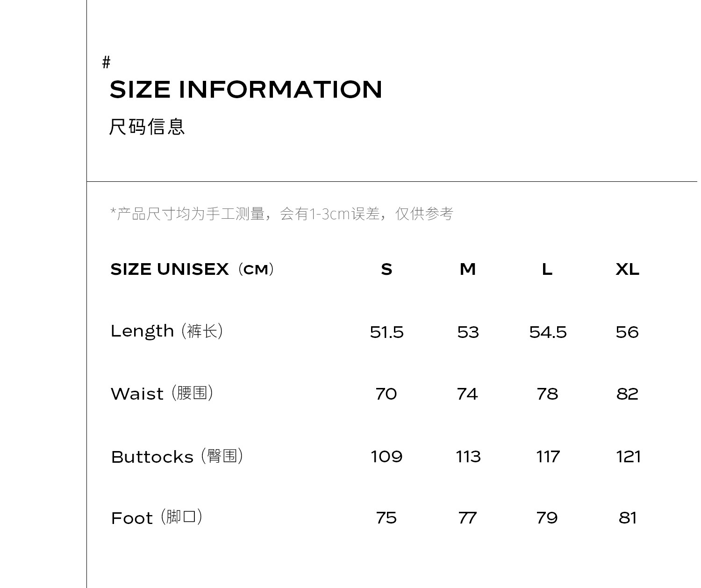This screenshot has width=701, height=588.
Task: Click the 81 foot value for size XL
Action: point(628,518)
